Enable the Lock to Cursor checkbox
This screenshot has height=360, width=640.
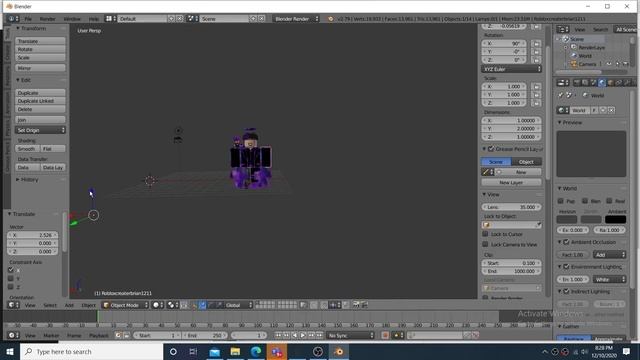pyautogui.click(x=485, y=234)
